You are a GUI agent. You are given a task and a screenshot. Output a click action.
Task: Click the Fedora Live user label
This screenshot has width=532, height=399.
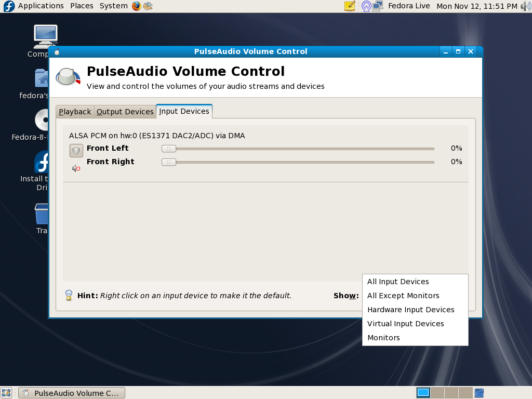click(x=409, y=6)
